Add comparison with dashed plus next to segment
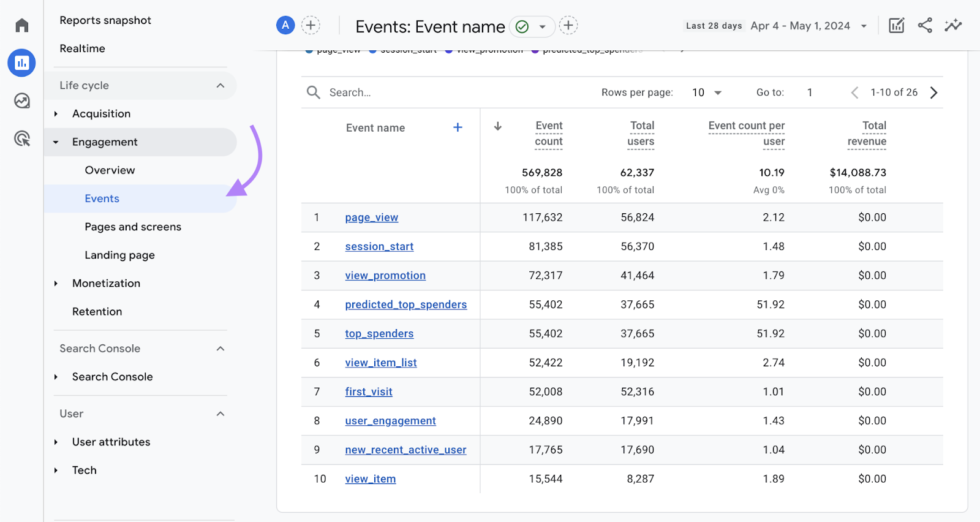This screenshot has height=522, width=980. [311, 25]
